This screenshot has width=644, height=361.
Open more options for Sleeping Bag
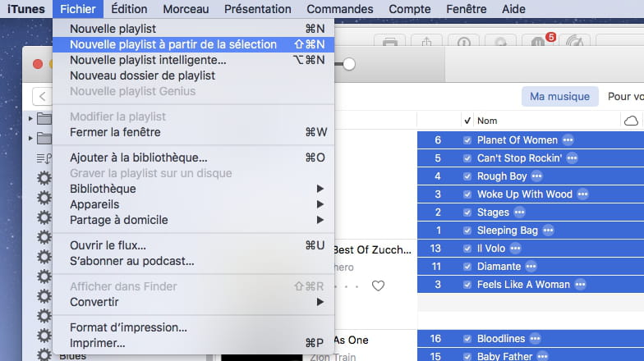coord(548,230)
